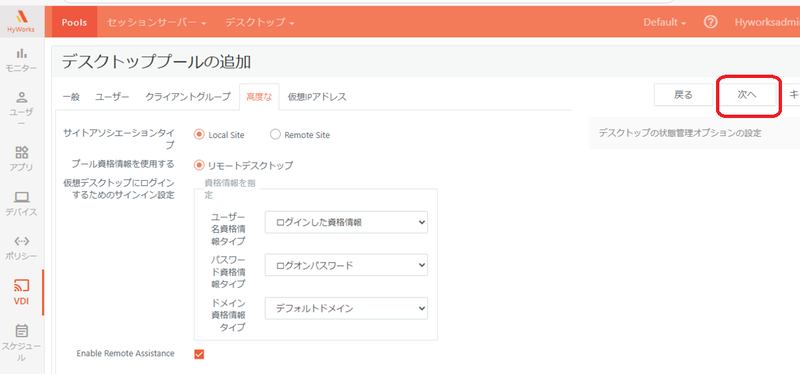
Task: Open the ユーザー sidebar icon
Action: coord(21,97)
